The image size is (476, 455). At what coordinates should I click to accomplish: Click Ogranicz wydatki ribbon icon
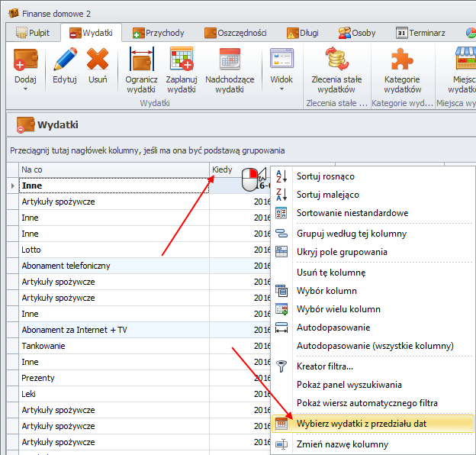(x=142, y=60)
